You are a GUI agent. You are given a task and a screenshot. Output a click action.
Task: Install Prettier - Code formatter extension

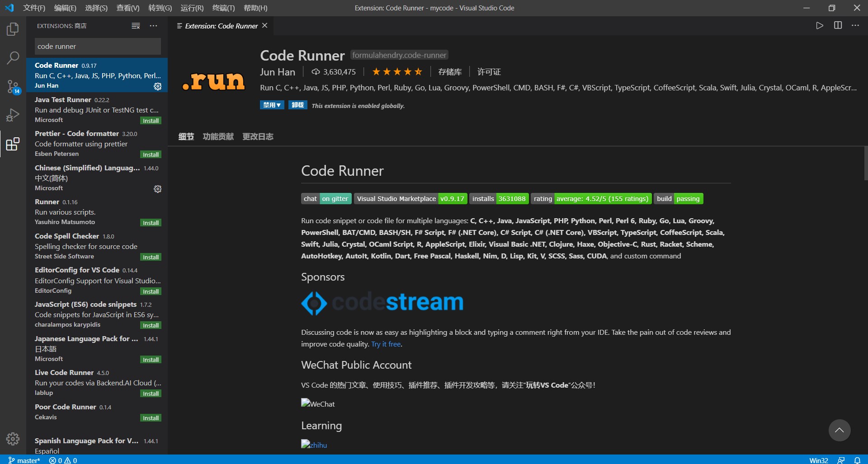151,155
